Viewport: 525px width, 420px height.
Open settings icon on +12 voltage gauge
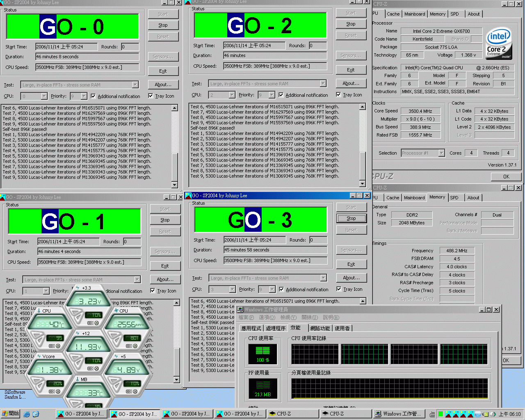click(90, 368)
